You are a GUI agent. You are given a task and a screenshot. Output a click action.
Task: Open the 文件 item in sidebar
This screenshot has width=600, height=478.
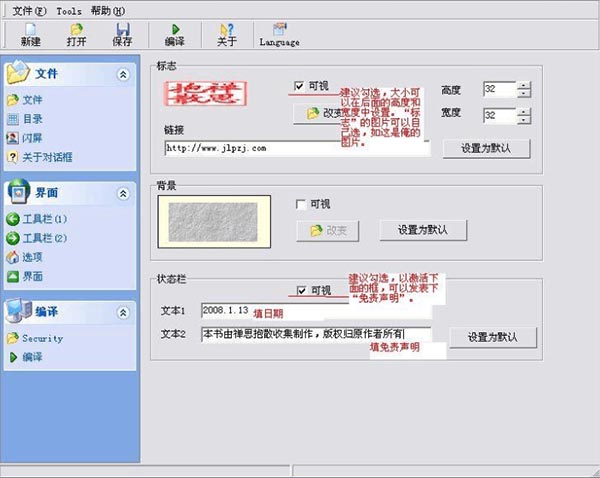25,100
